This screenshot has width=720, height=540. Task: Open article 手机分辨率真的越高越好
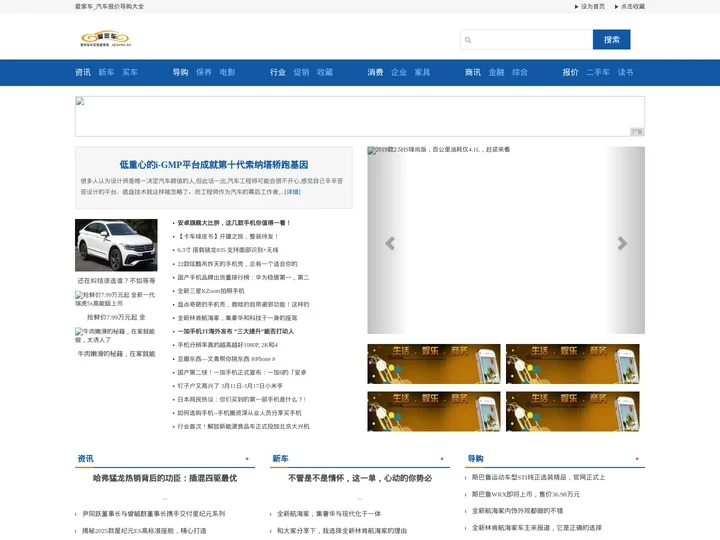[228, 345]
